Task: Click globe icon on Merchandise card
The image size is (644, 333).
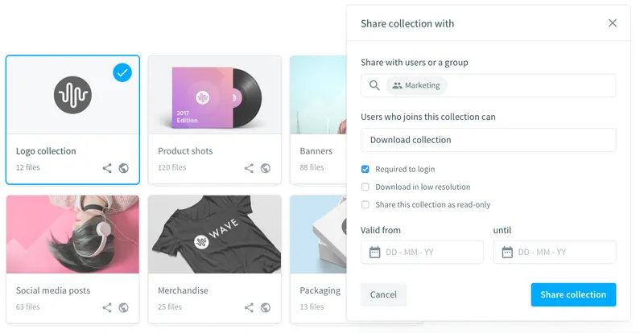Action: [x=266, y=307]
